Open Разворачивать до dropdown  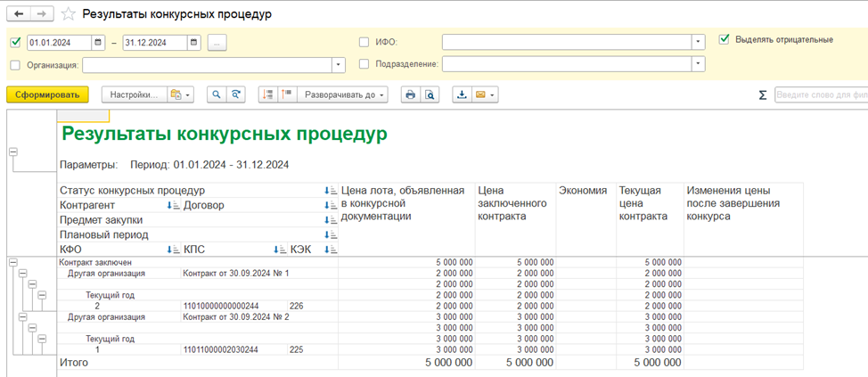point(343,94)
